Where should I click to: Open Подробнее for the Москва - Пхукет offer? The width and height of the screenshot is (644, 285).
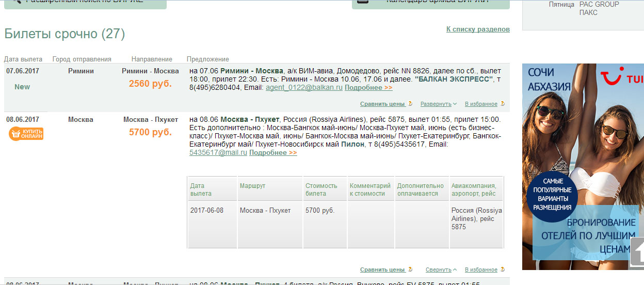tap(273, 153)
